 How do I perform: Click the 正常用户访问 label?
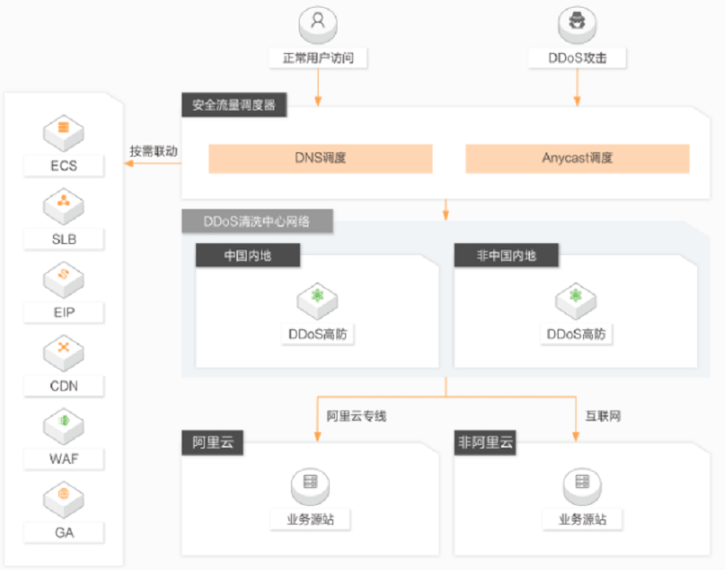tap(318, 58)
